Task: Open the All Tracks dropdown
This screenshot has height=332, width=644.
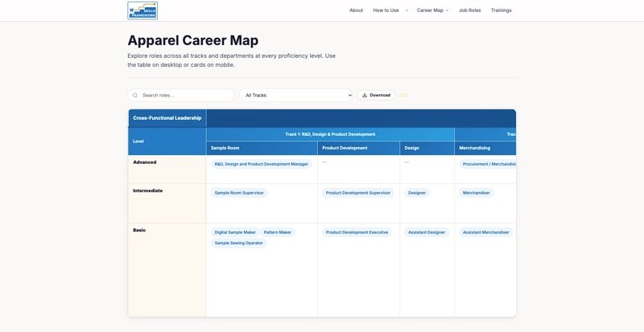Action: pos(295,95)
